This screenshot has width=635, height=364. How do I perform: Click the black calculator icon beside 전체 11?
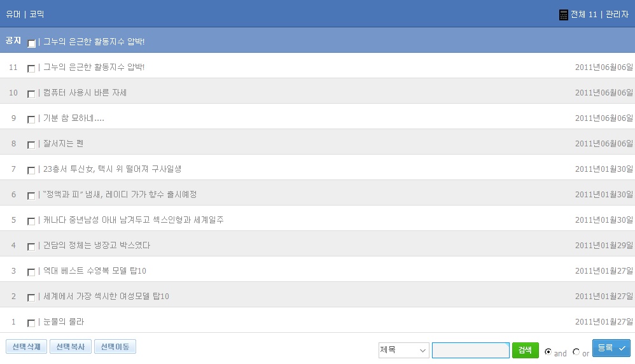click(x=563, y=15)
